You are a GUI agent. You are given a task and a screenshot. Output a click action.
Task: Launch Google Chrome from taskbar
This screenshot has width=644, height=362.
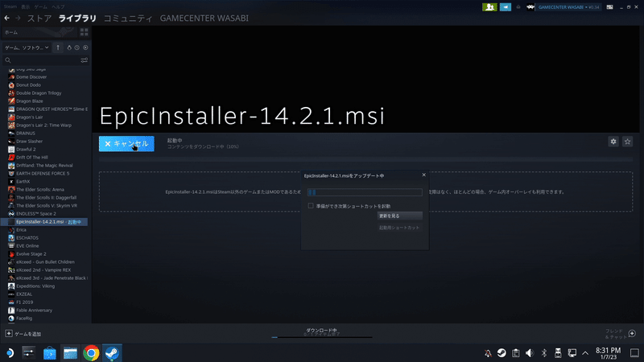tap(91, 353)
